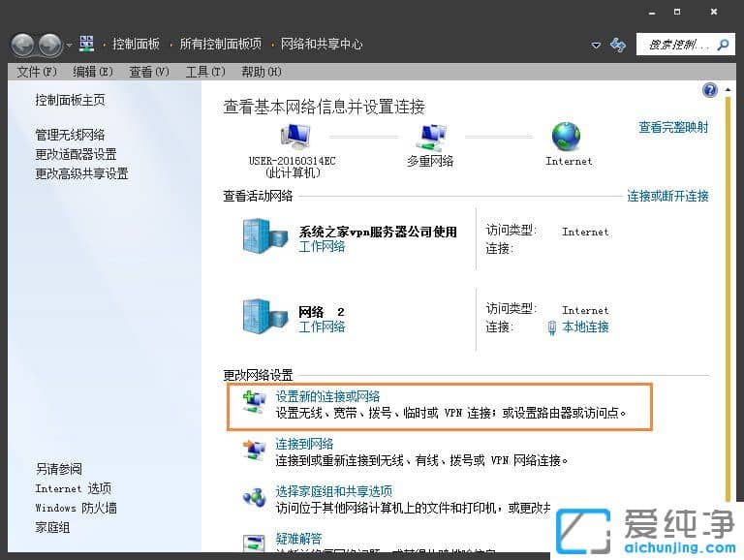Open 设置新的连接或网络 link

327,396
